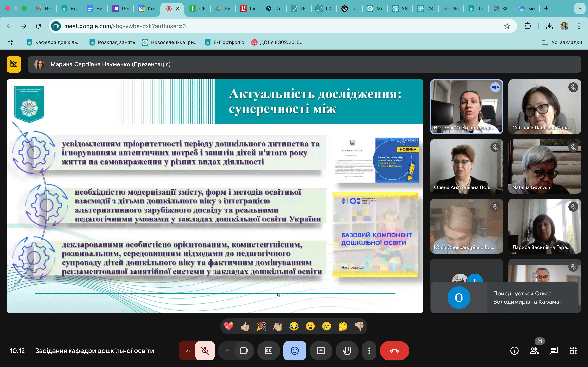
Task: Open the activities grid icon
Action: (573, 350)
